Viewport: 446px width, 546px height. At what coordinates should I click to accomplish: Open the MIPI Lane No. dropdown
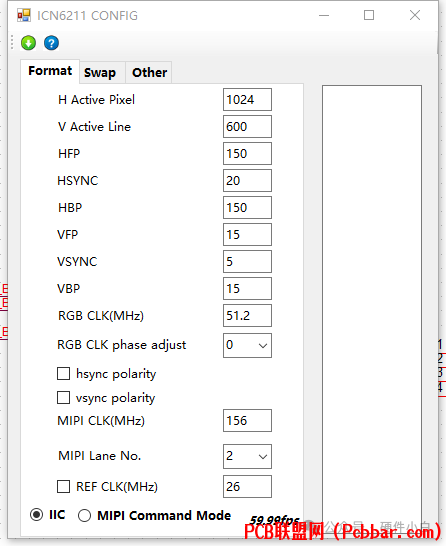[x=247, y=456]
